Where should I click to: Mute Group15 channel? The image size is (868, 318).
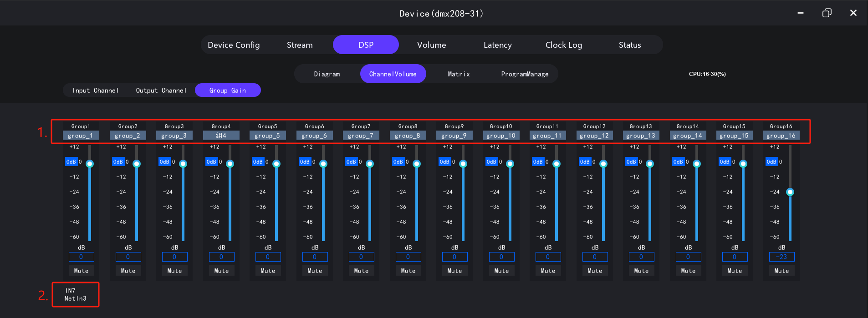(735, 271)
